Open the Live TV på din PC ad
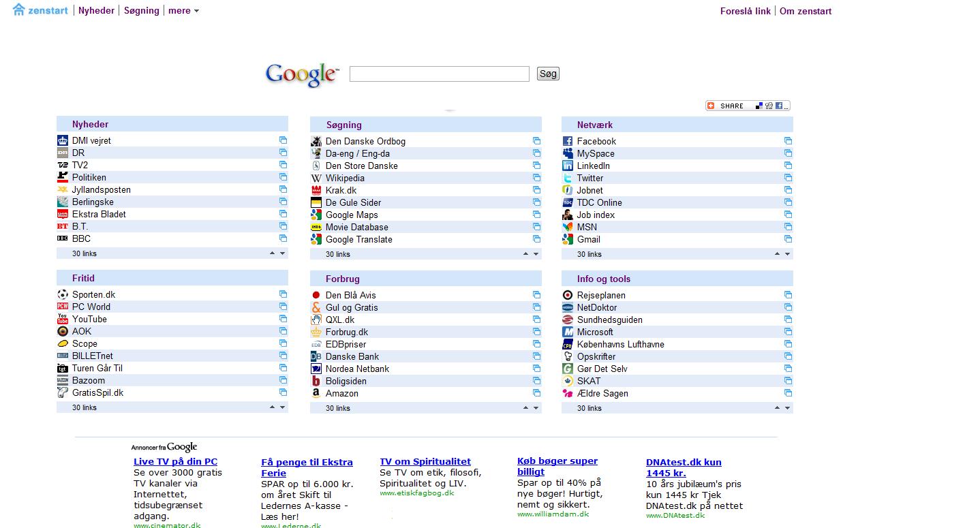The image size is (980, 528). pyautogui.click(x=176, y=461)
